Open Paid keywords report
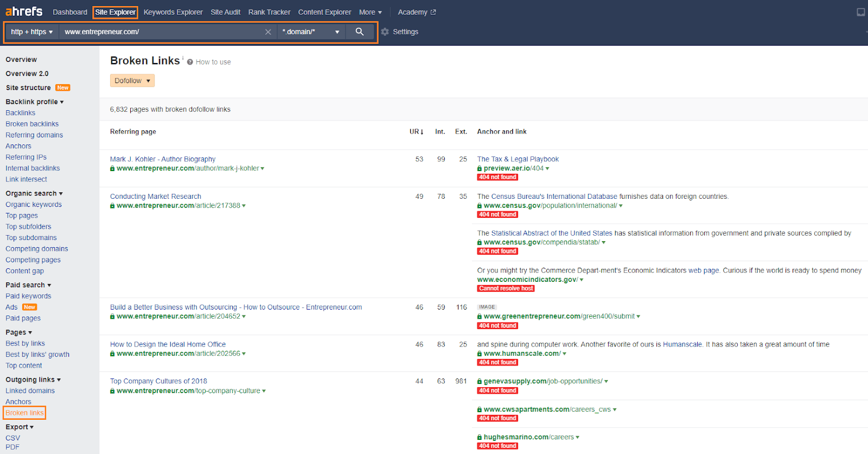868x454 pixels. coord(28,297)
